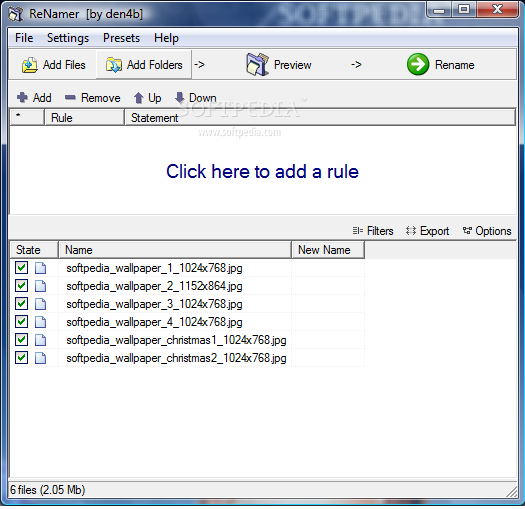Open the File menu
Viewport: 525px width, 509px height.
tap(24, 38)
